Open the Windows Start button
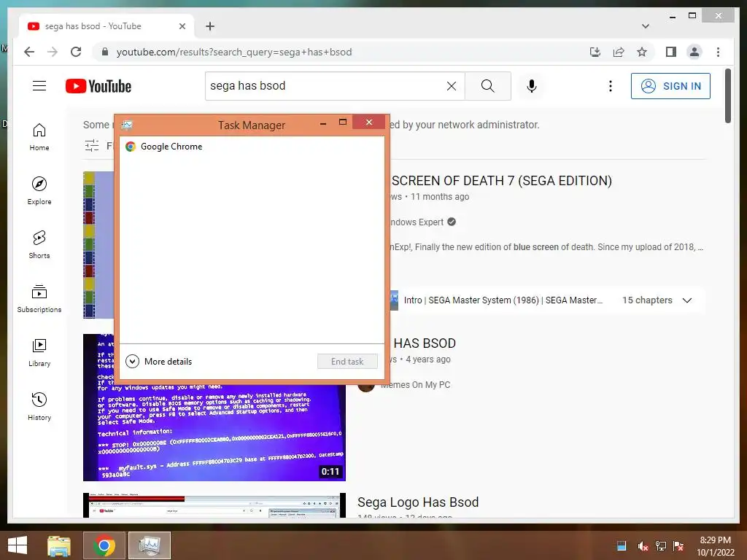The image size is (747, 560). pyautogui.click(x=18, y=545)
